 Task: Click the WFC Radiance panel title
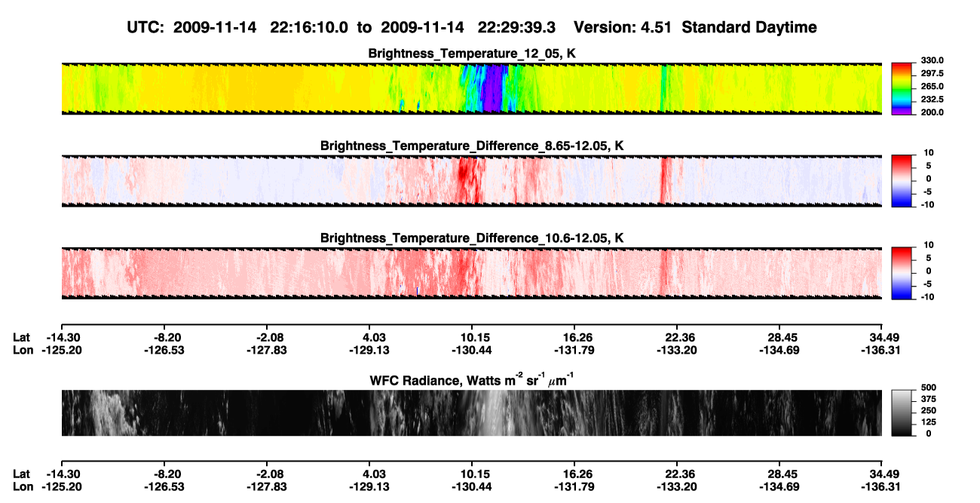coord(472,380)
